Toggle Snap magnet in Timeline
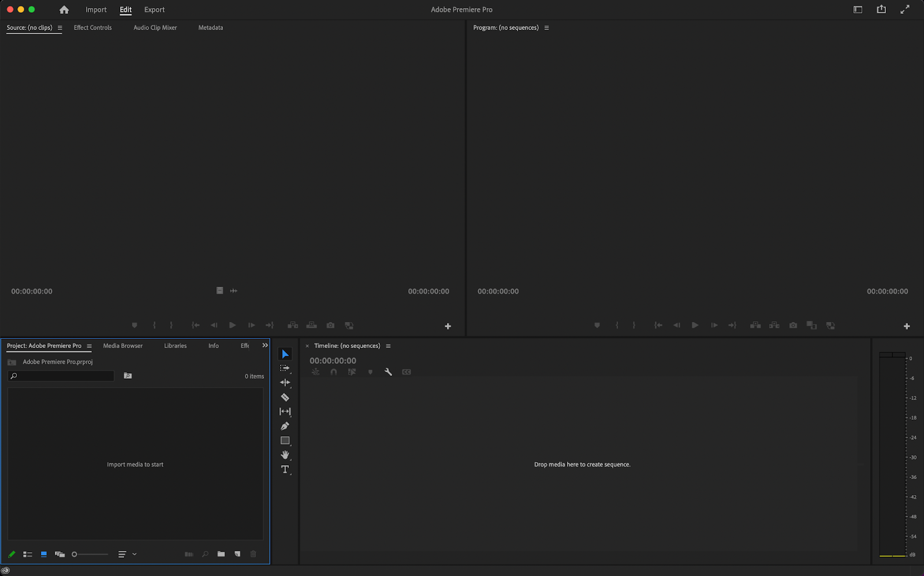 (x=333, y=372)
